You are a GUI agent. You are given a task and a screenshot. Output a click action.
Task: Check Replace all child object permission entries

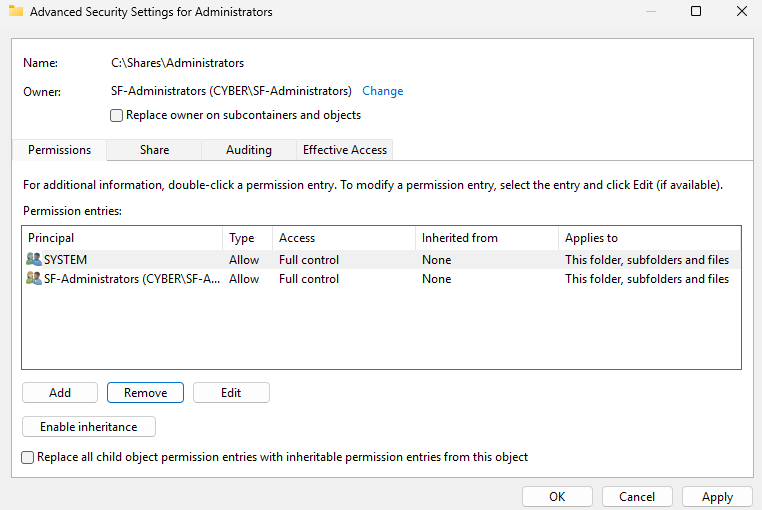(x=28, y=457)
